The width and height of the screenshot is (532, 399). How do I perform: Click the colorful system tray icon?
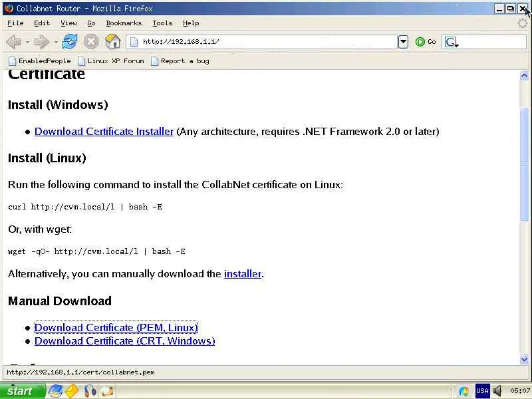click(464, 391)
